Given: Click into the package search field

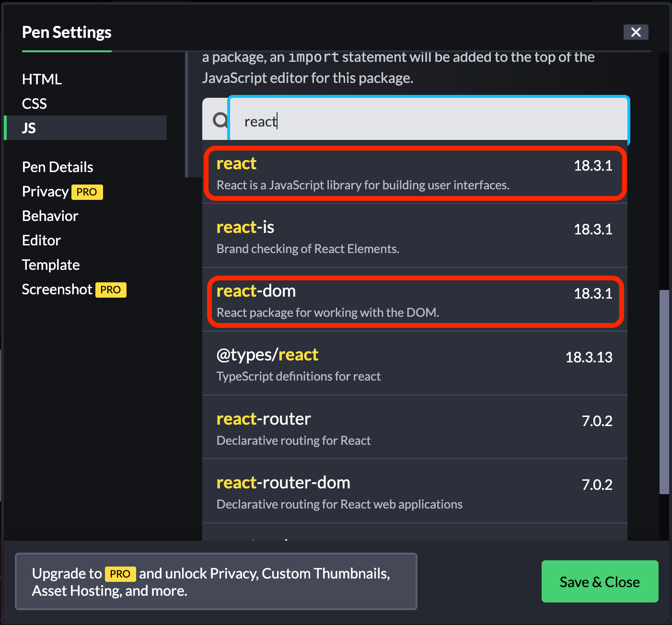Looking at the screenshot, I should click(x=429, y=120).
